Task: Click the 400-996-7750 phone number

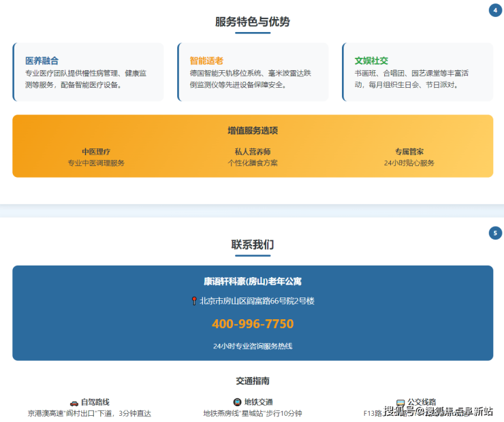Action: [x=253, y=324]
